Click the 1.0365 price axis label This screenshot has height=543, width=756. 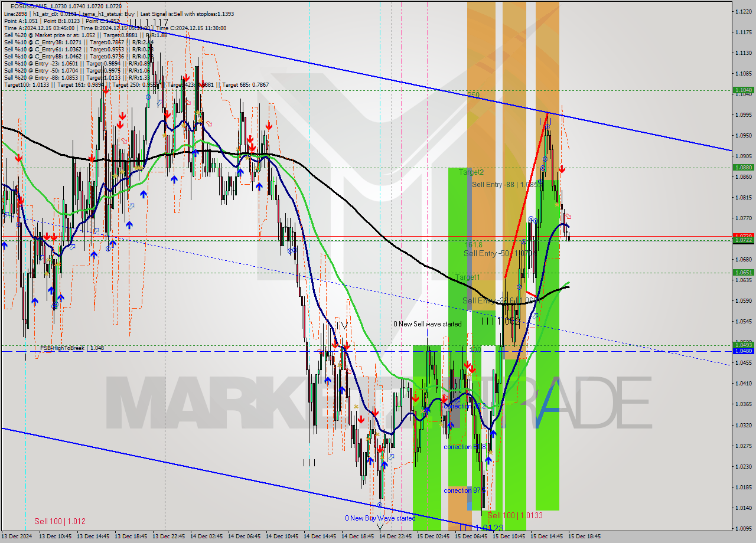[743, 404]
